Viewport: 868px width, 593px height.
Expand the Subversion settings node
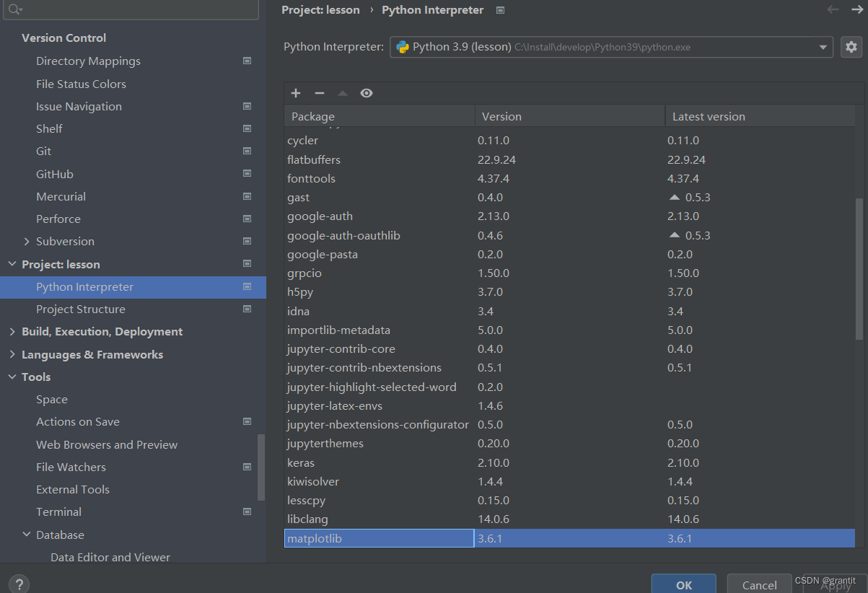coord(27,241)
